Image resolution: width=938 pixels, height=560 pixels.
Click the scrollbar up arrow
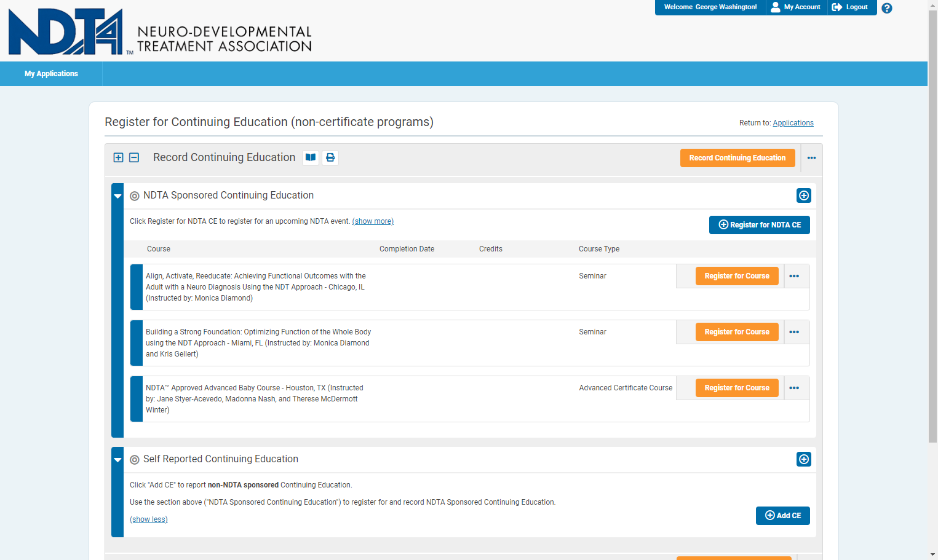[933, 4]
